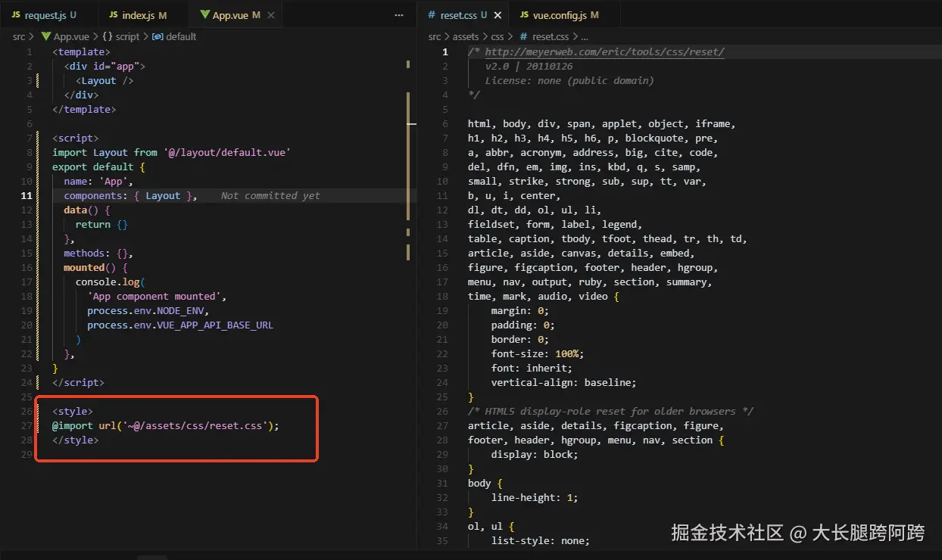Click the symbol icon beside default breadcrumb
Screen dimensions: 942x560
158,36
